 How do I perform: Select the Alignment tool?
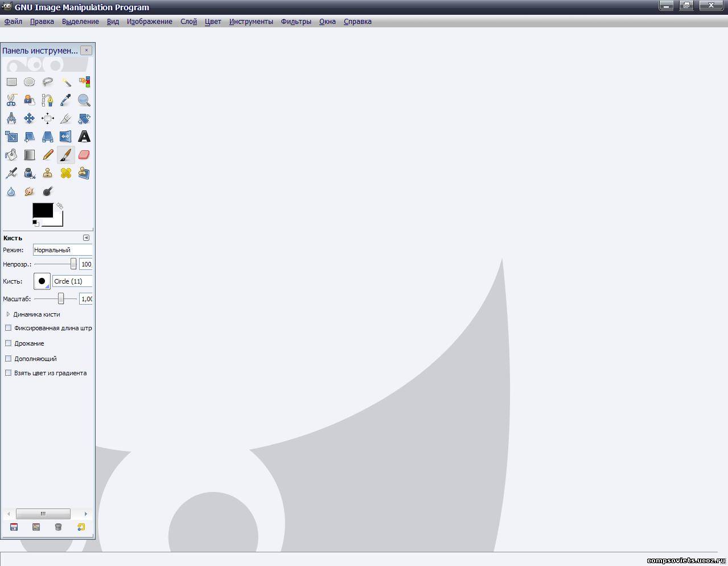[48, 118]
